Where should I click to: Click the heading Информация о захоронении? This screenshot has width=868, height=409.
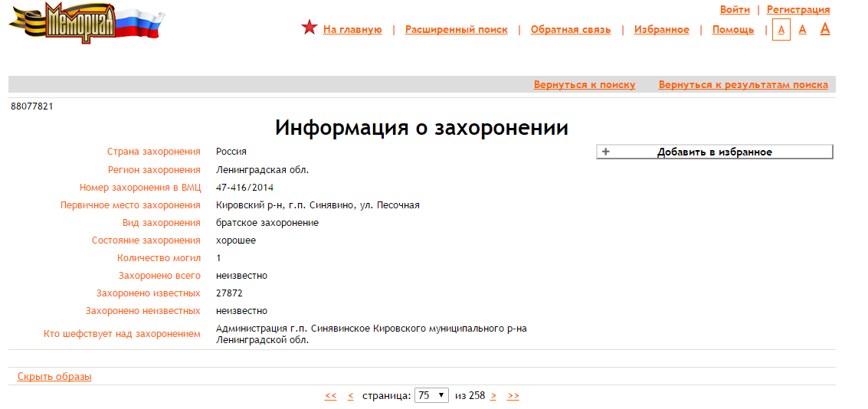pyautogui.click(x=422, y=128)
